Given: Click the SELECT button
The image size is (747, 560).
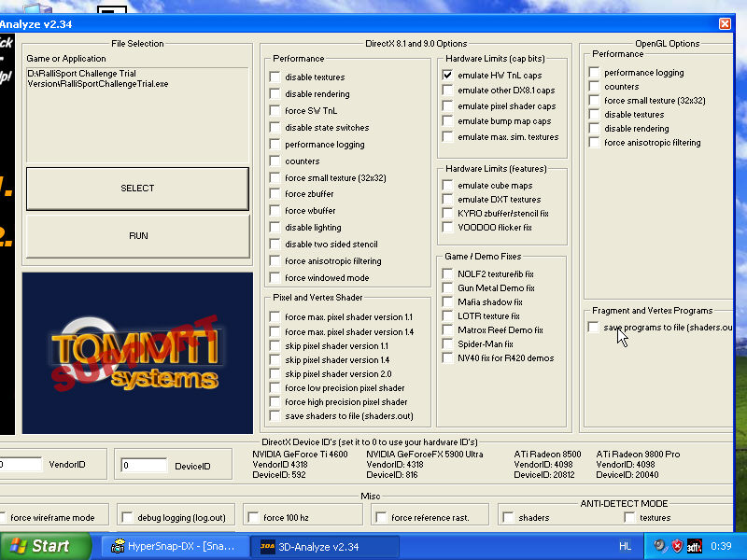Looking at the screenshot, I should click(x=137, y=189).
